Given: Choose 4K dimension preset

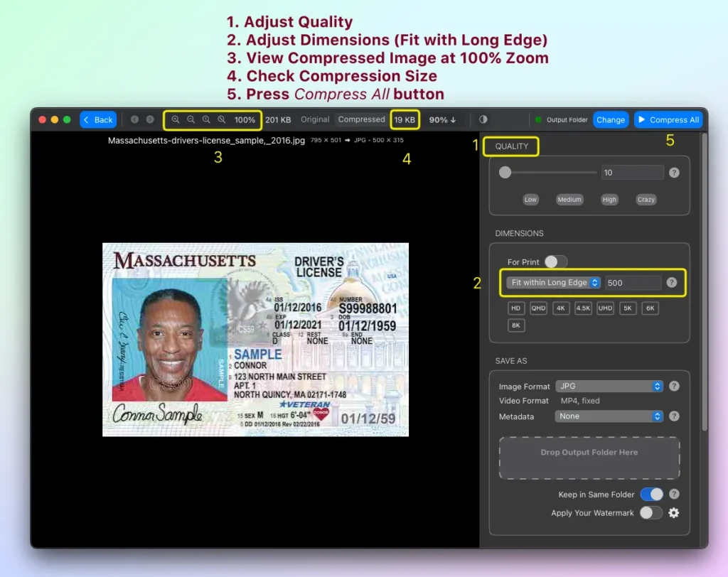Looking at the screenshot, I should tap(560, 308).
